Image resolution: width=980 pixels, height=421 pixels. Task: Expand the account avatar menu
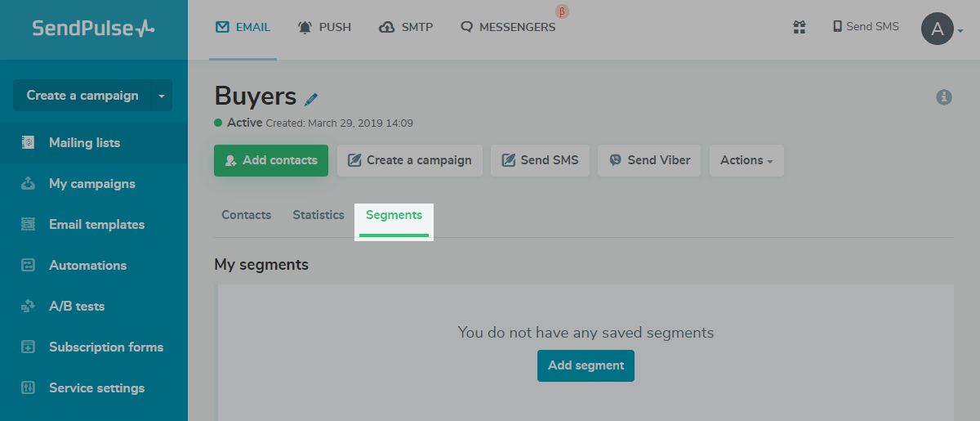pyautogui.click(x=942, y=29)
